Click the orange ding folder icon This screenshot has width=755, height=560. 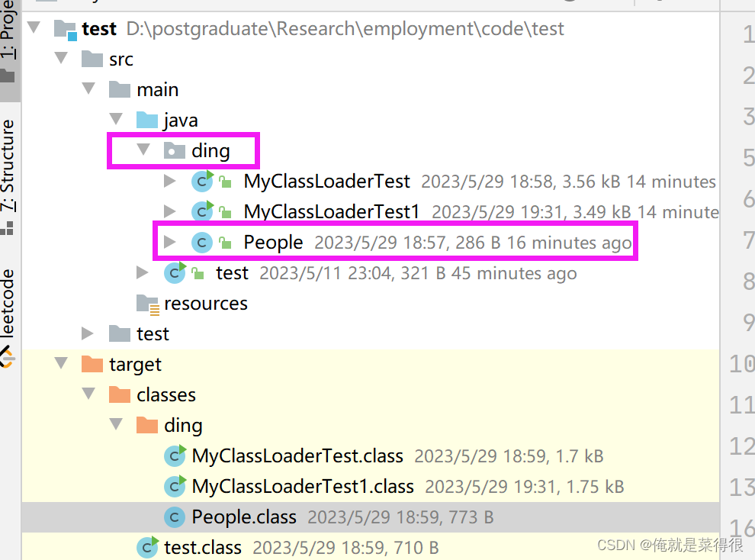pyautogui.click(x=147, y=425)
